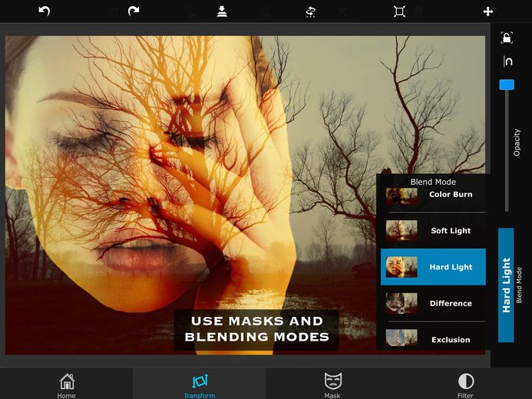Tap the merge-down layer stack icon

[222, 12]
